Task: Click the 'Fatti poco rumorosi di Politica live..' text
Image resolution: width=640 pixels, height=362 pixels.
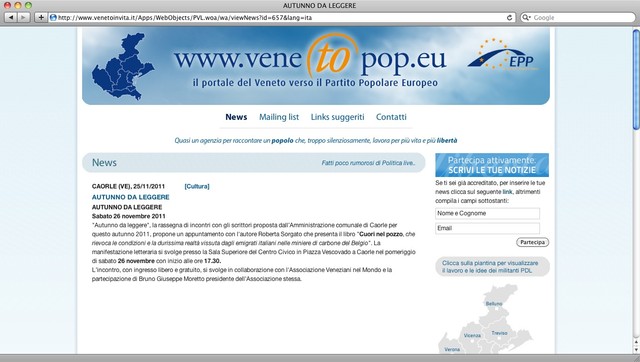Action: coord(368,163)
